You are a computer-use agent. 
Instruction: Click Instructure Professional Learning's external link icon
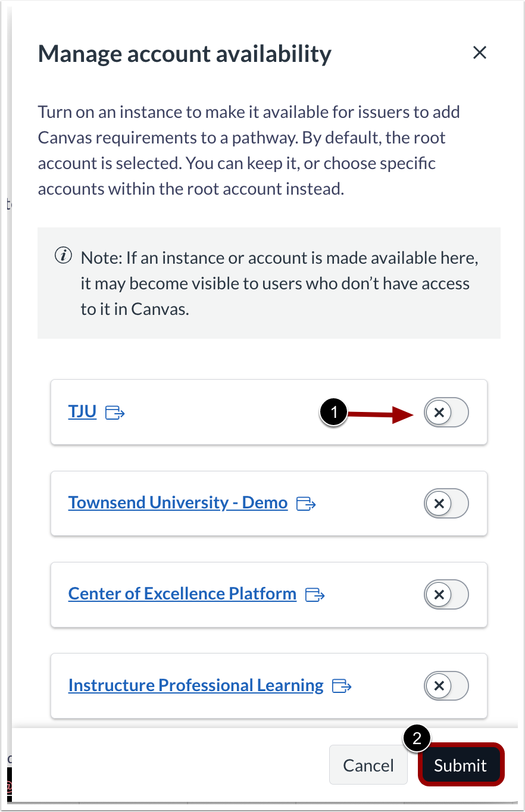(x=342, y=686)
